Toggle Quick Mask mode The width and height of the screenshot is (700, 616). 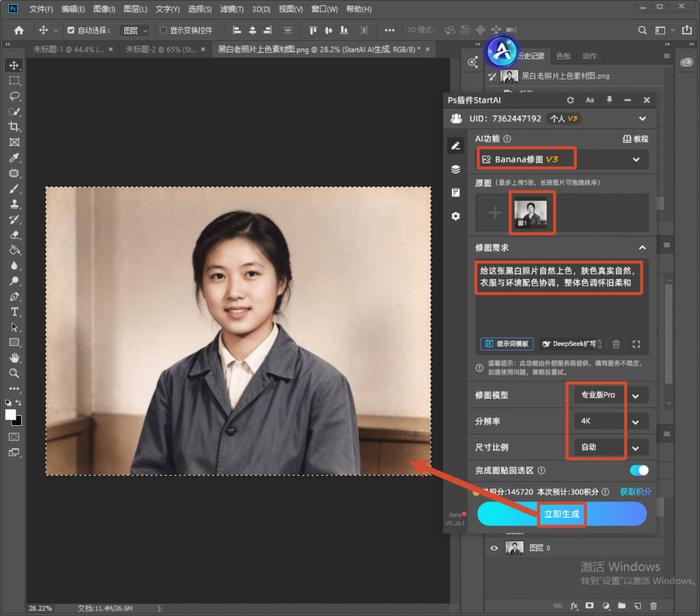coord(14,437)
